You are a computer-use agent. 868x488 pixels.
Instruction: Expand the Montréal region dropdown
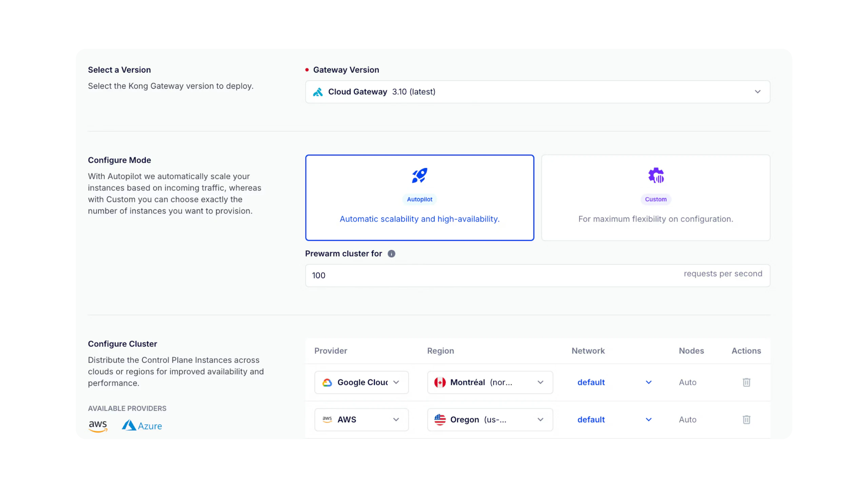pos(490,382)
